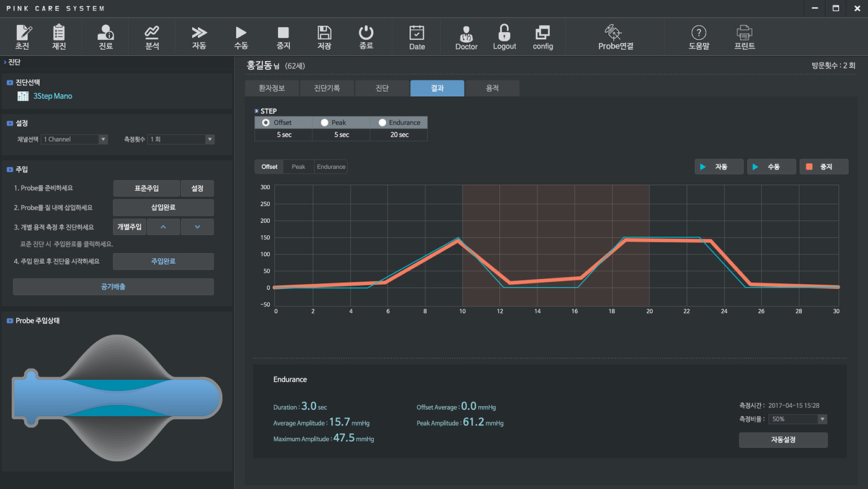
Task: Switch to the 용적 tab
Action: click(x=492, y=88)
